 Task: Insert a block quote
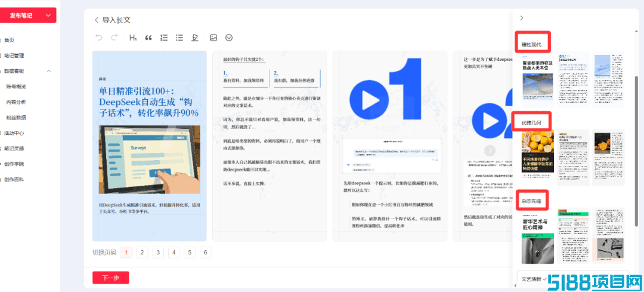(148, 38)
